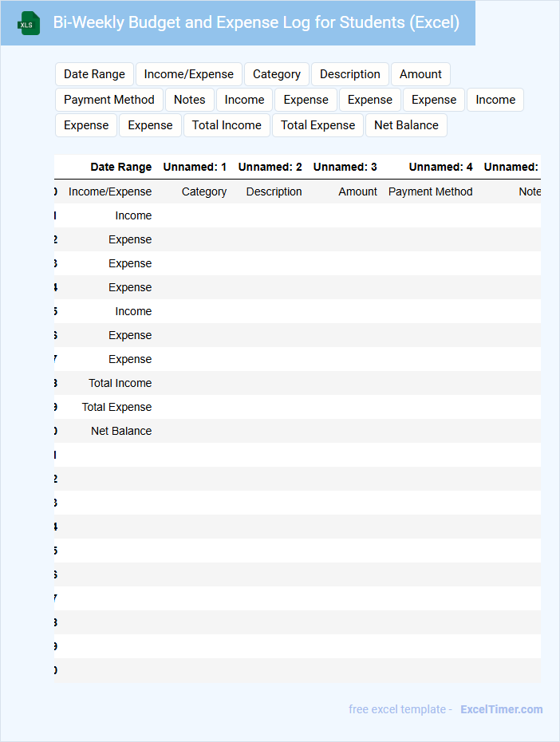
Task: Select the Income/Expense tag
Action: pos(189,74)
